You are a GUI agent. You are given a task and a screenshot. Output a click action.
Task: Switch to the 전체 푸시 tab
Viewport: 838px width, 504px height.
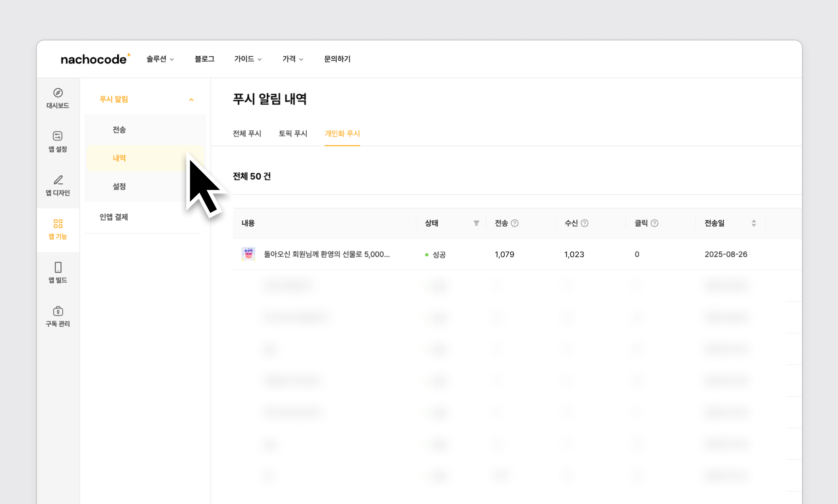pos(247,133)
